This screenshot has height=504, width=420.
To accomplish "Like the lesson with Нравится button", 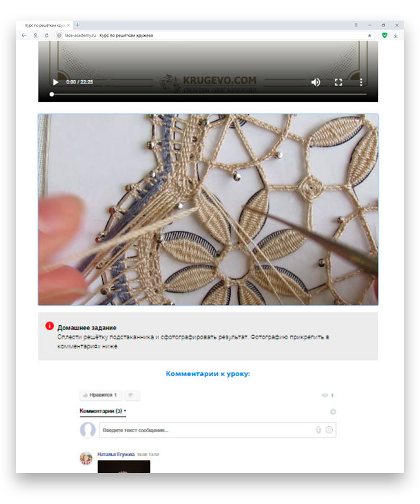I will [101, 395].
